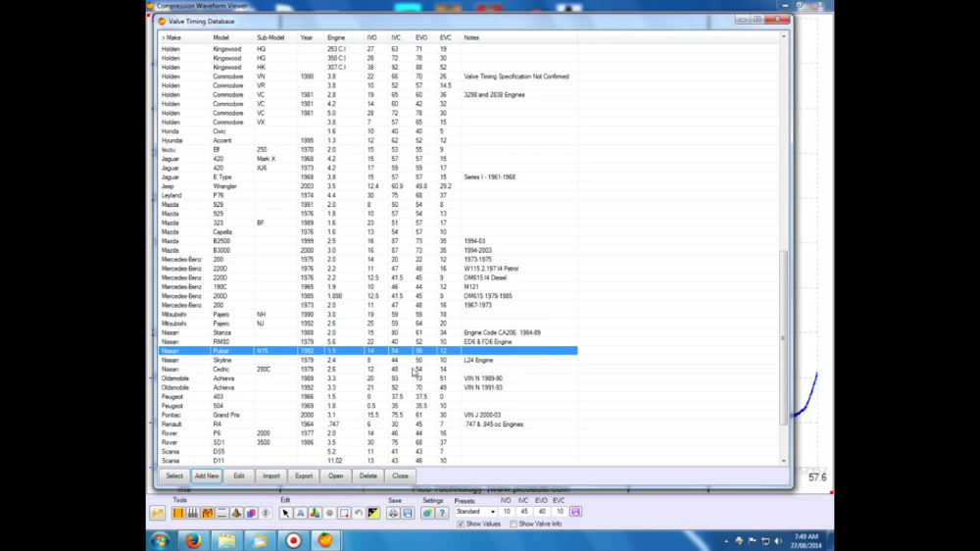Sort by the Make column header
The height and width of the screenshot is (551, 980).
[x=184, y=37]
